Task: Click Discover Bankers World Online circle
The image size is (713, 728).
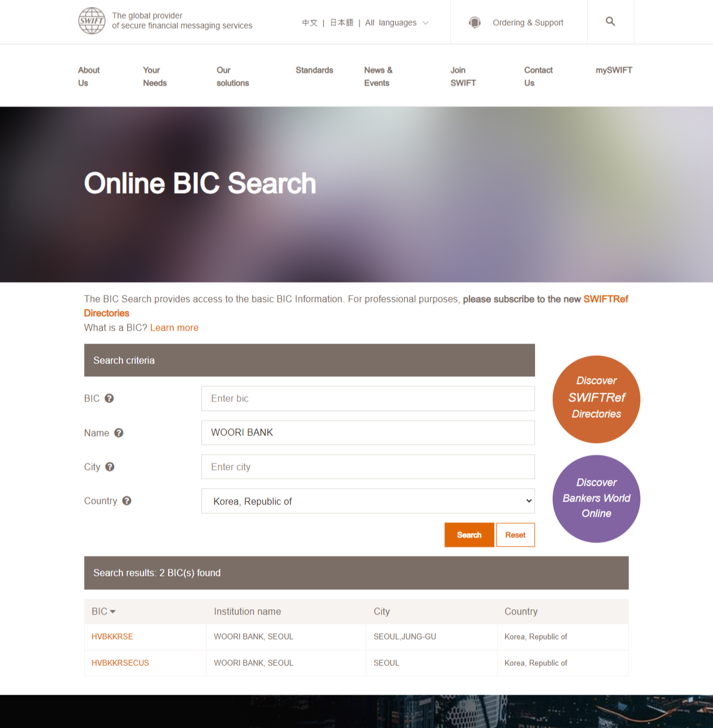Action: click(597, 499)
